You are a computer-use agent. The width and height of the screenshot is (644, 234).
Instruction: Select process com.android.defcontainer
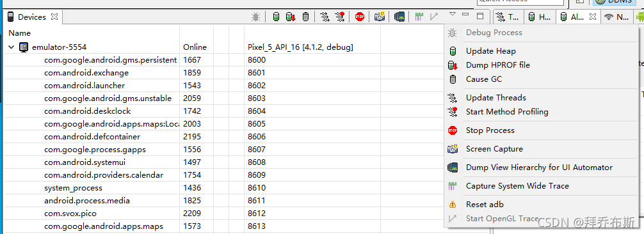[x=92, y=136]
